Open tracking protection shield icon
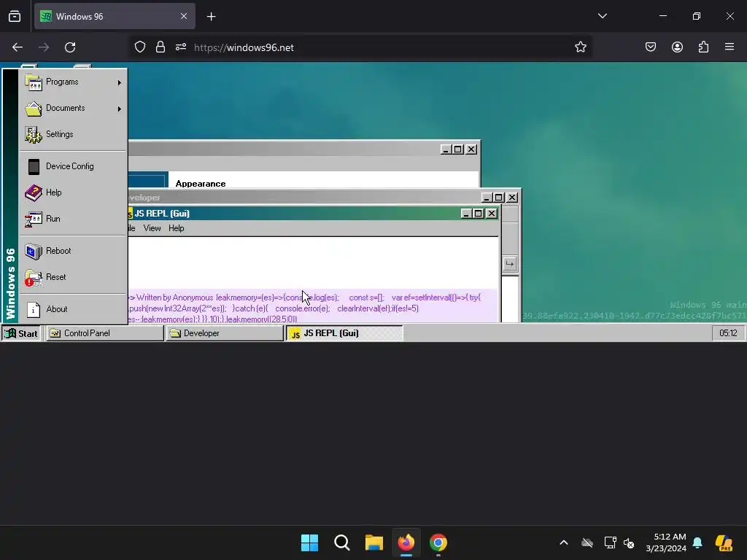Image resolution: width=747 pixels, height=560 pixels. click(139, 47)
